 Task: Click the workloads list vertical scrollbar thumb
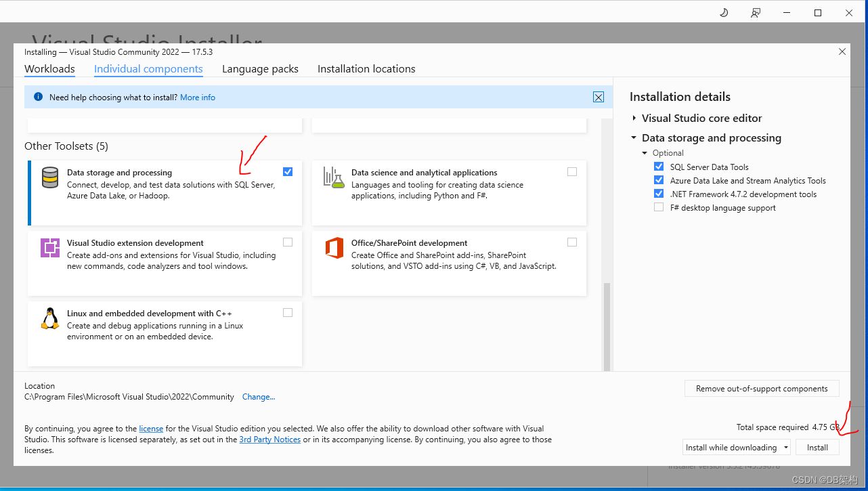[607, 326]
